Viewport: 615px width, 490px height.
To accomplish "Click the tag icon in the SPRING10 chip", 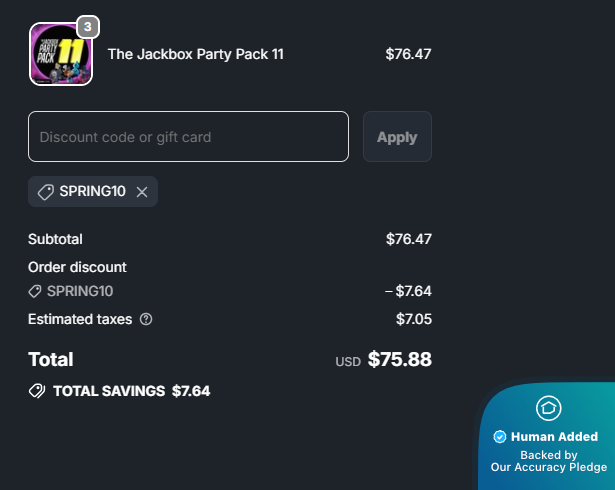I will tap(46, 192).
